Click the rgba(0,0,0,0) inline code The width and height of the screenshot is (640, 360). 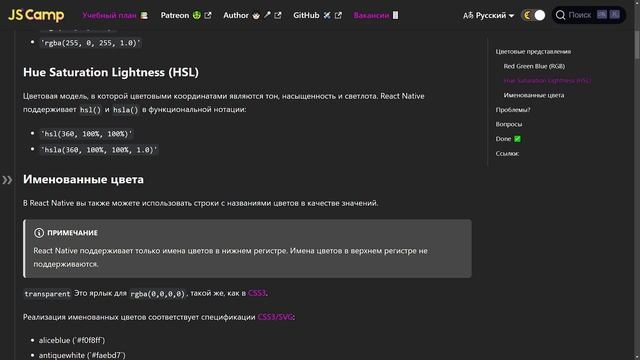pyautogui.click(x=158, y=294)
